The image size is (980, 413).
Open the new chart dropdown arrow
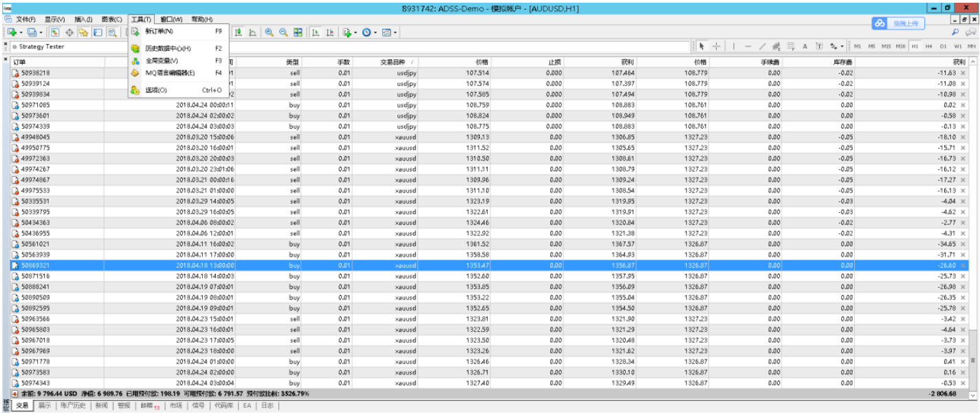point(21,32)
